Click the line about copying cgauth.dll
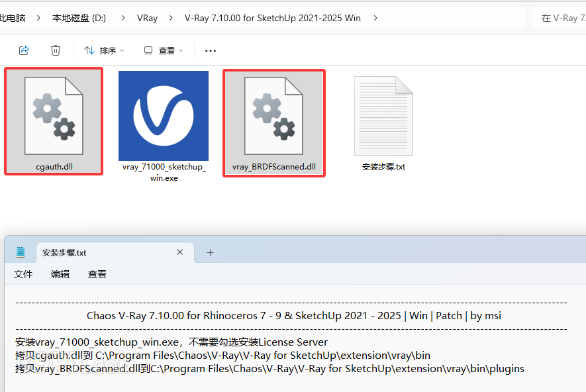 click(222, 356)
